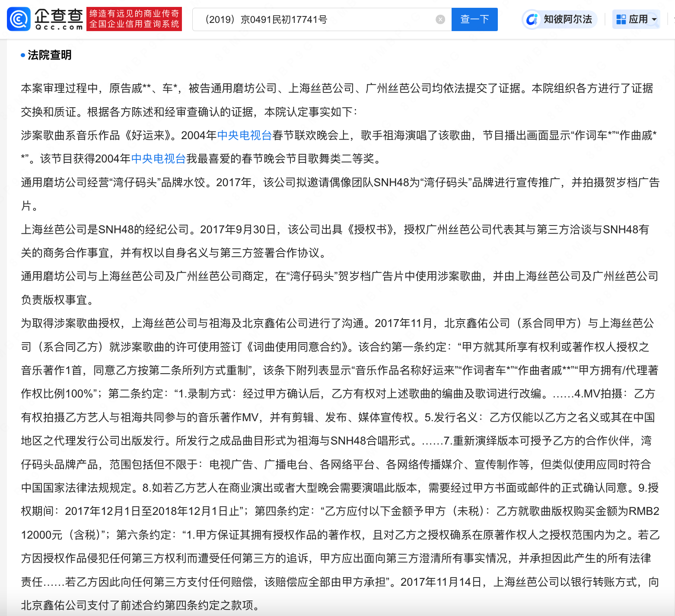
Task: Click the text 《好运来》 song title
Action: point(148,135)
